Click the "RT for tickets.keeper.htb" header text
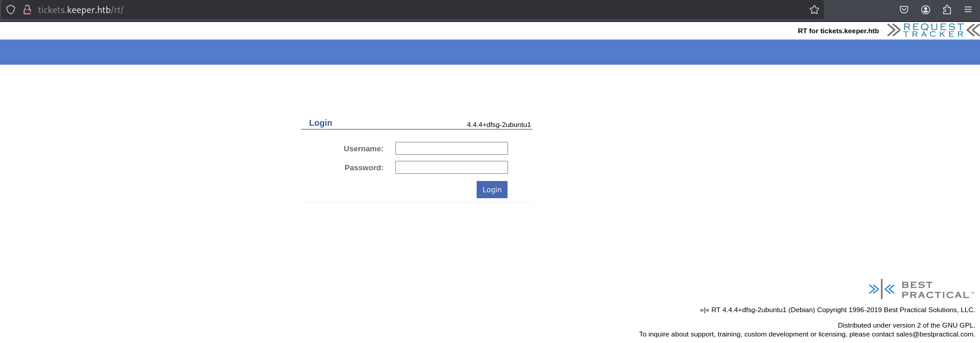 [838, 31]
